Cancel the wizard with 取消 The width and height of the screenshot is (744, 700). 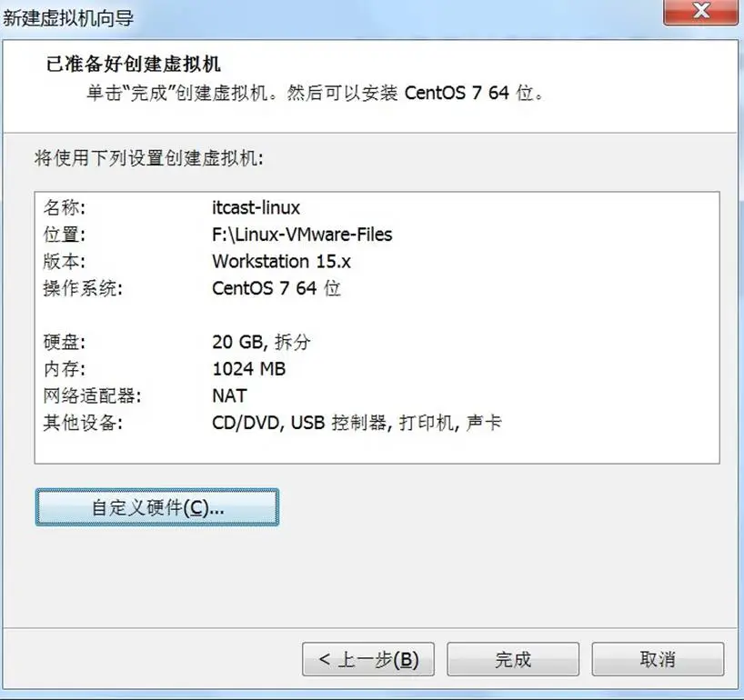[x=658, y=659]
